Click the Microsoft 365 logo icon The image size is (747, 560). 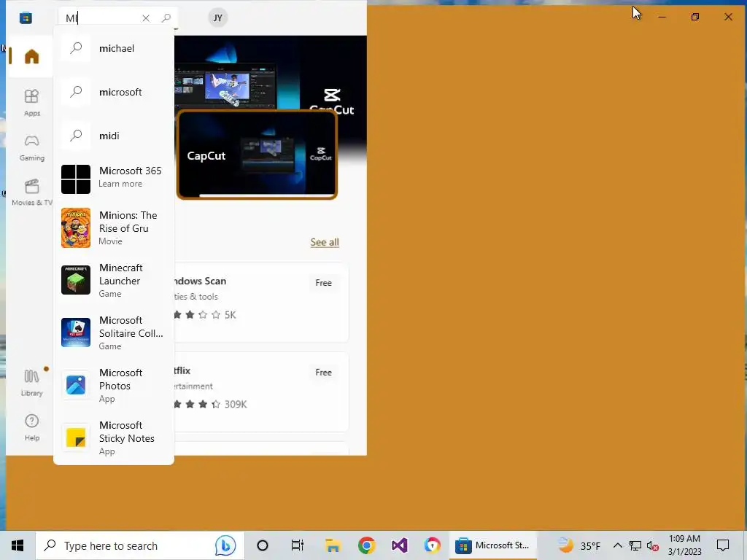point(76,179)
